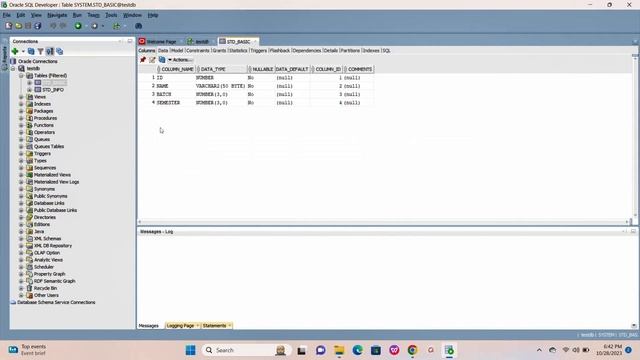
Task: Expand the Other Users tree node
Action: (21, 296)
